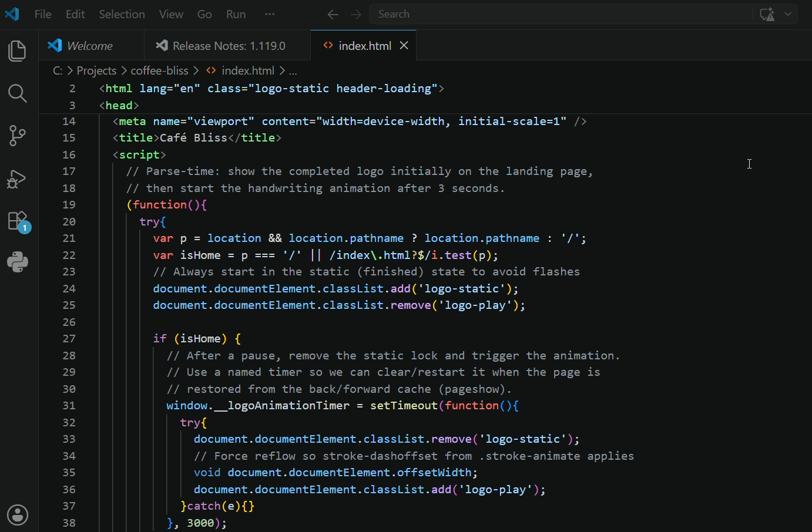Image resolution: width=812 pixels, height=532 pixels.
Task: Open the Python view in activity bar
Action: pyautogui.click(x=18, y=262)
